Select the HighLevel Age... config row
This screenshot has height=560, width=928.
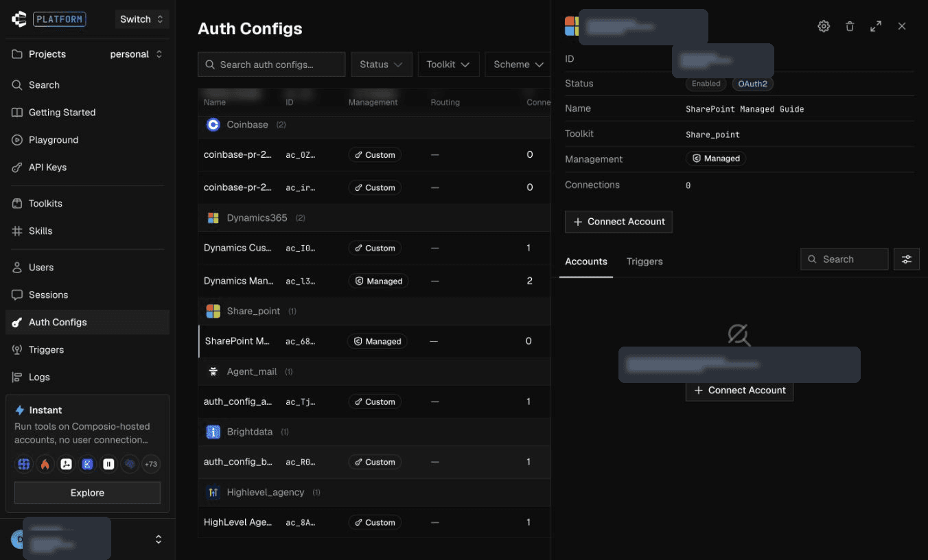374,522
